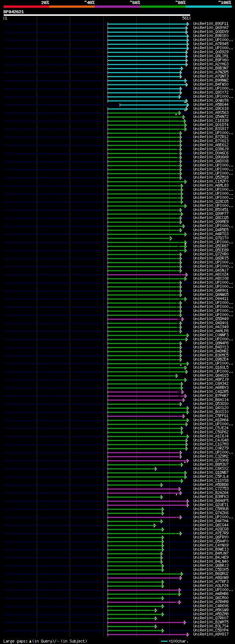The height and width of the screenshot is (644, 235).
Task: Click label UniRef100_A7NZR5
Action: 211,72
